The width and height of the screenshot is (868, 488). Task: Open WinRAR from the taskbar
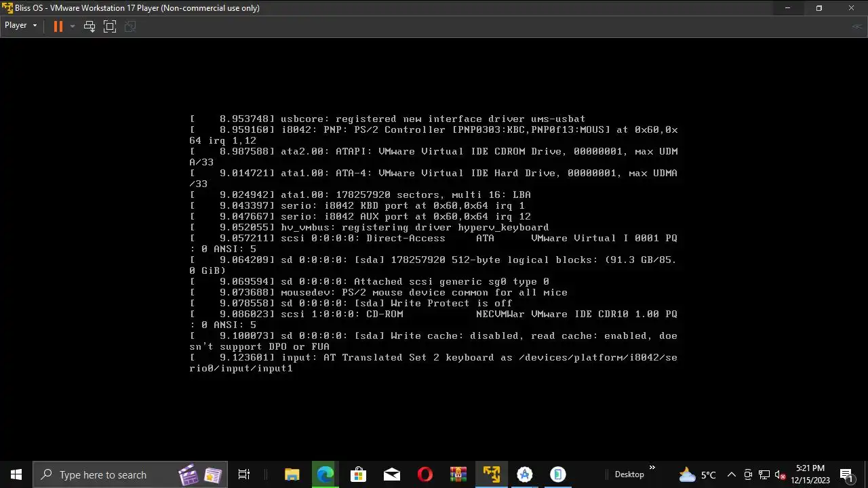pos(458,474)
